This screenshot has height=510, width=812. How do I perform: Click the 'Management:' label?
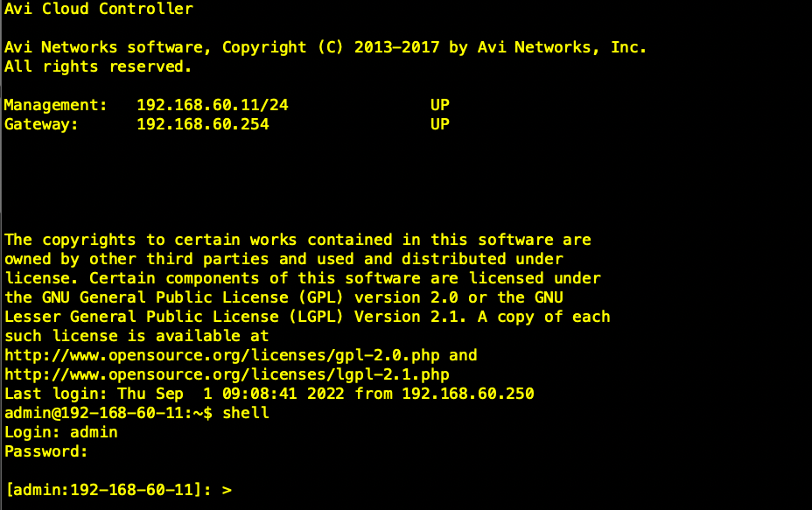pyautogui.click(x=55, y=105)
